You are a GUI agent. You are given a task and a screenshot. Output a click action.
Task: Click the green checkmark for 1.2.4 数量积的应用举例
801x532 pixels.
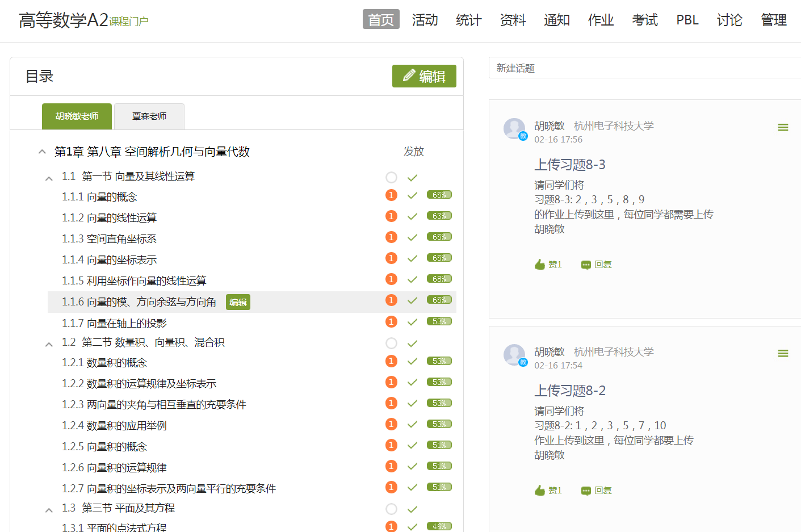pos(413,424)
